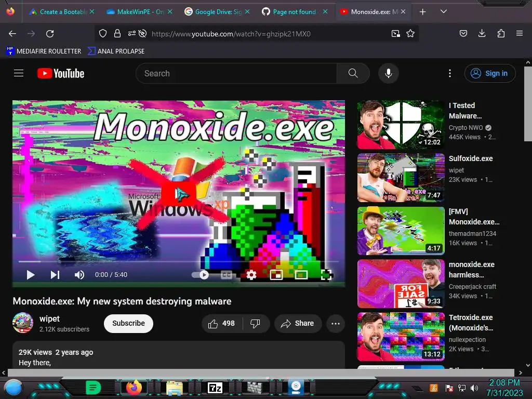Open the Firefox downloads panel
The height and width of the screenshot is (399, 532).
coord(482,33)
